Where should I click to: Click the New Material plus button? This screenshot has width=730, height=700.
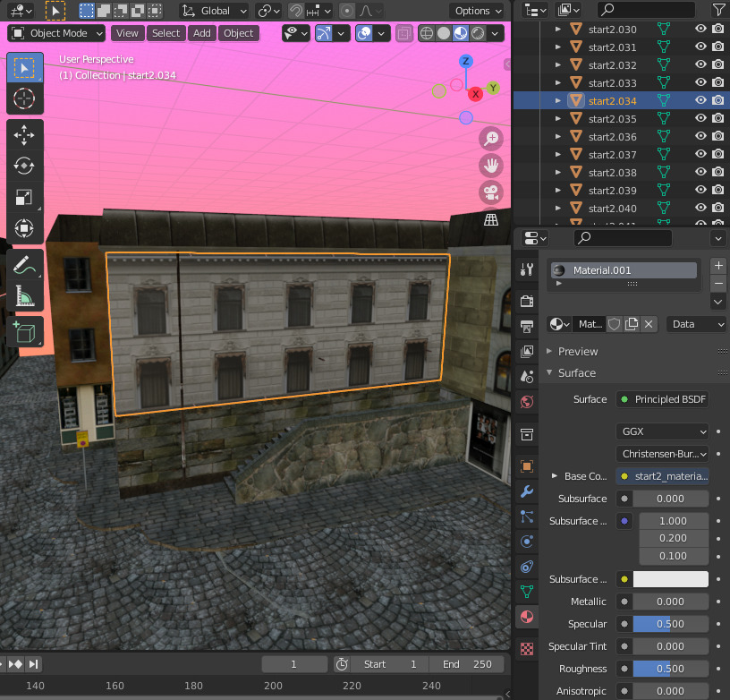click(717, 265)
